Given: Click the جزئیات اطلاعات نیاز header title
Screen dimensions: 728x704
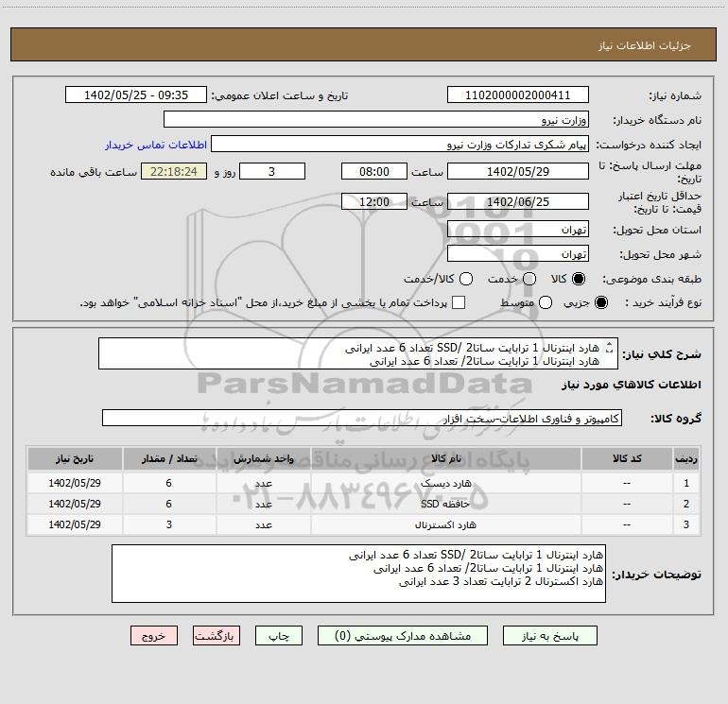Looking at the screenshot, I should (x=645, y=45).
